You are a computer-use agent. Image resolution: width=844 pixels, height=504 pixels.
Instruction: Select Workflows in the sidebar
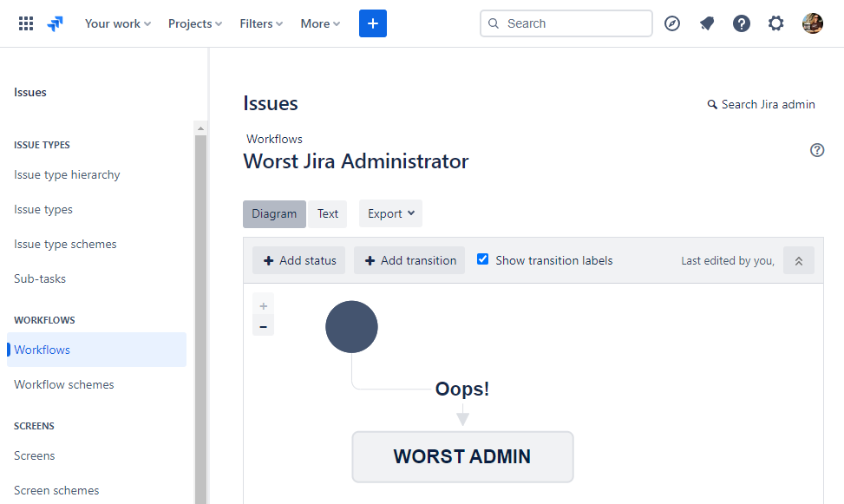point(97,350)
